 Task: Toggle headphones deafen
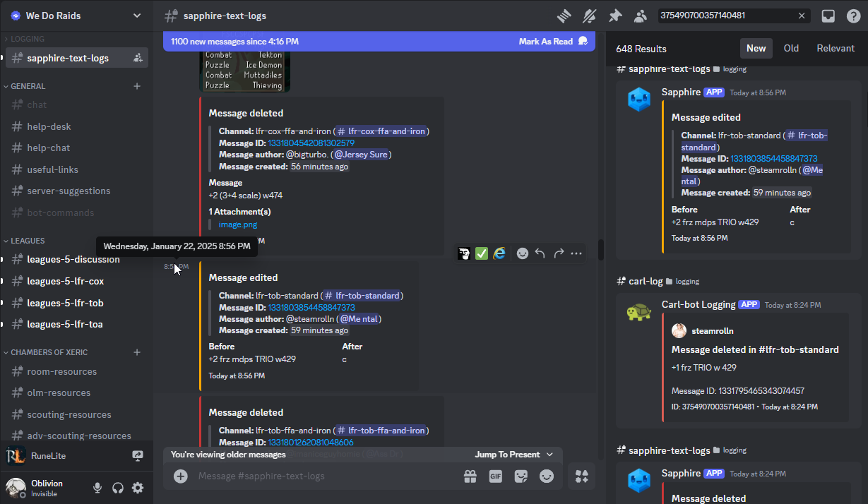coord(118,488)
